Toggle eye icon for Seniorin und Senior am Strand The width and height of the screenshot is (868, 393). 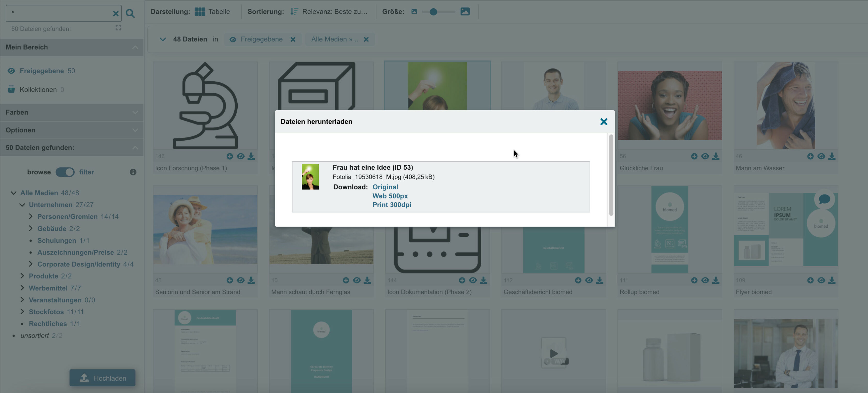click(x=241, y=280)
